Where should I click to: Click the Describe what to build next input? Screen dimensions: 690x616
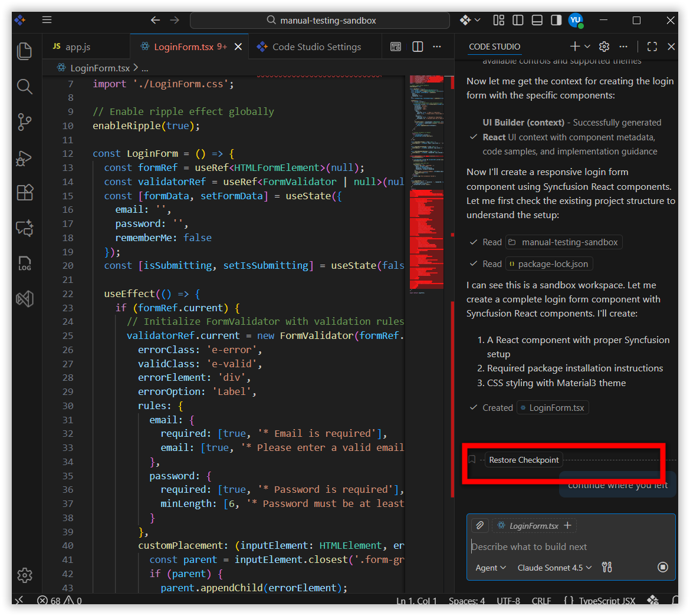coord(566,546)
